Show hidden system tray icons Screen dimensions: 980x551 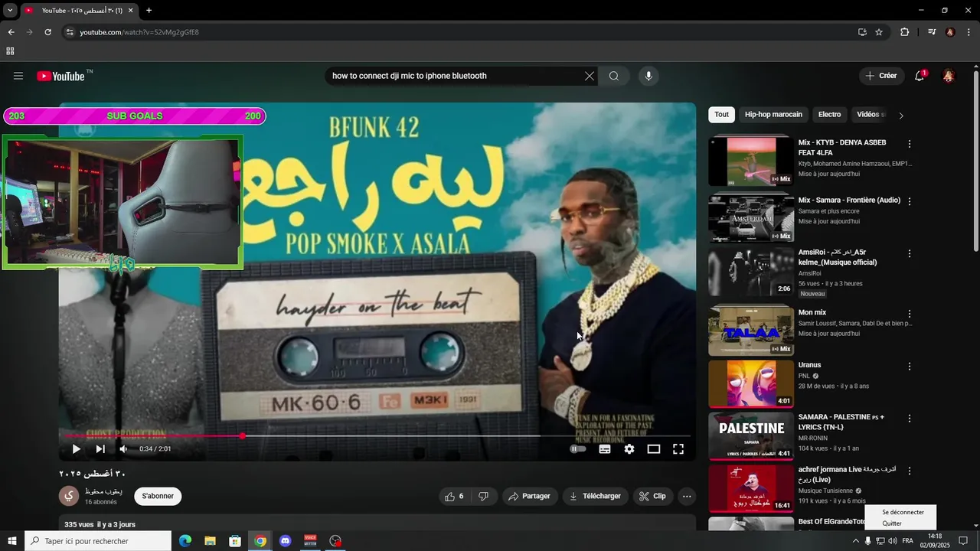point(855,541)
